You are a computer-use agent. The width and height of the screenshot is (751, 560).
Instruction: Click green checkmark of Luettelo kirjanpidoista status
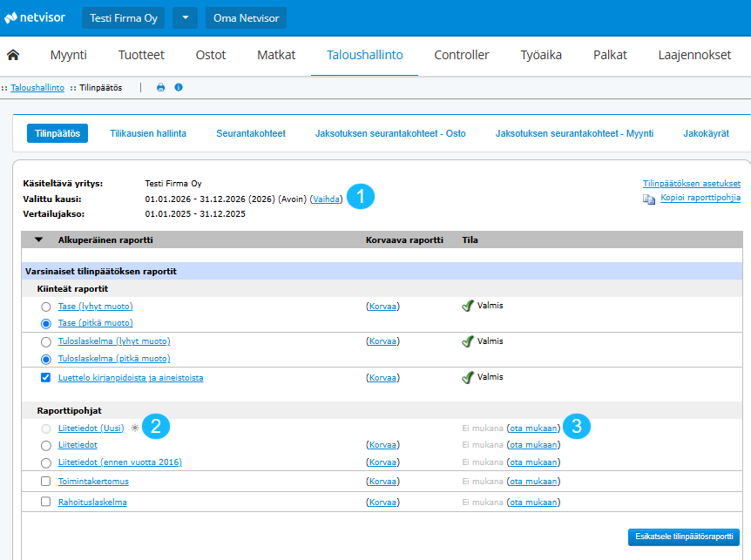[x=468, y=378]
